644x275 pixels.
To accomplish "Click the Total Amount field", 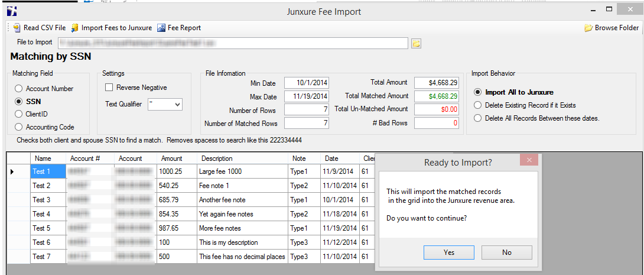I will [436, 83].
